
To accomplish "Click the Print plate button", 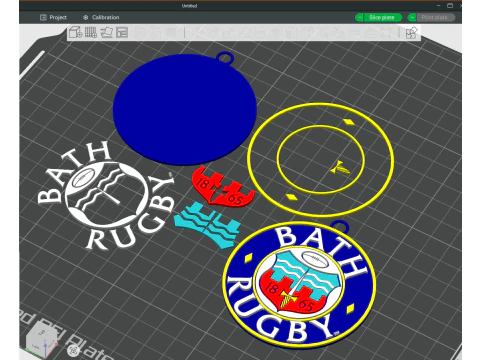I will [x=435, y=17].
